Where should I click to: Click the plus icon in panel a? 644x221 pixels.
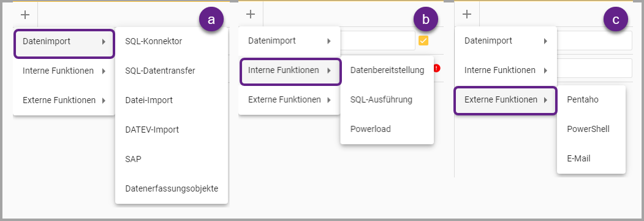pos(26,15)
